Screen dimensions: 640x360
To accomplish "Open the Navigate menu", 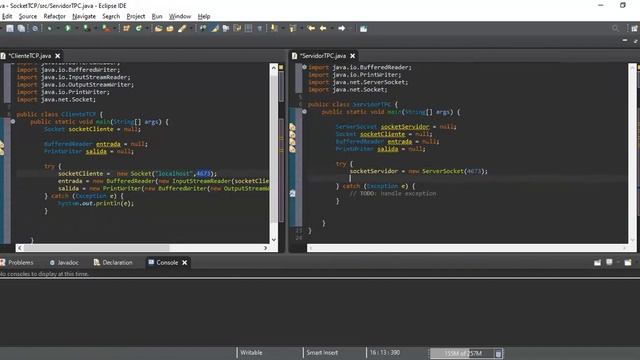I will pos(84,16).
